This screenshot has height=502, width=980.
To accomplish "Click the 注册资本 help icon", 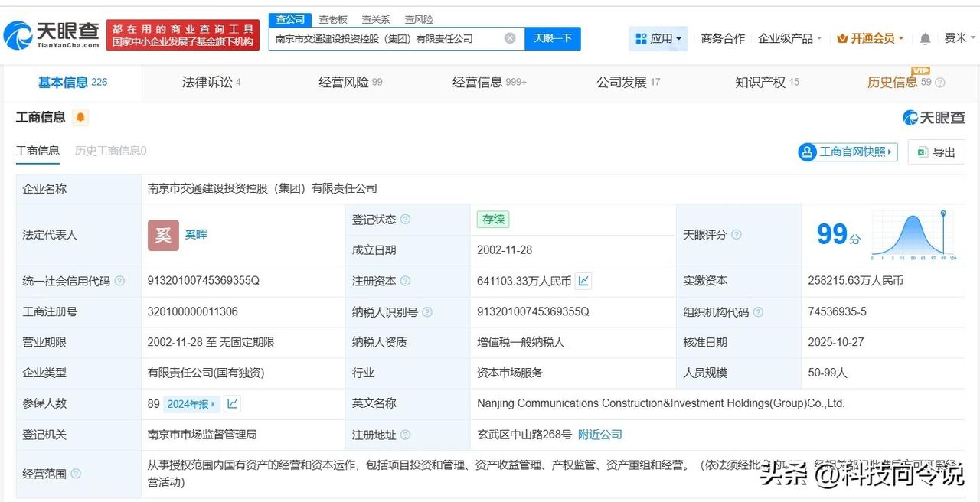I will click(405, 281).
